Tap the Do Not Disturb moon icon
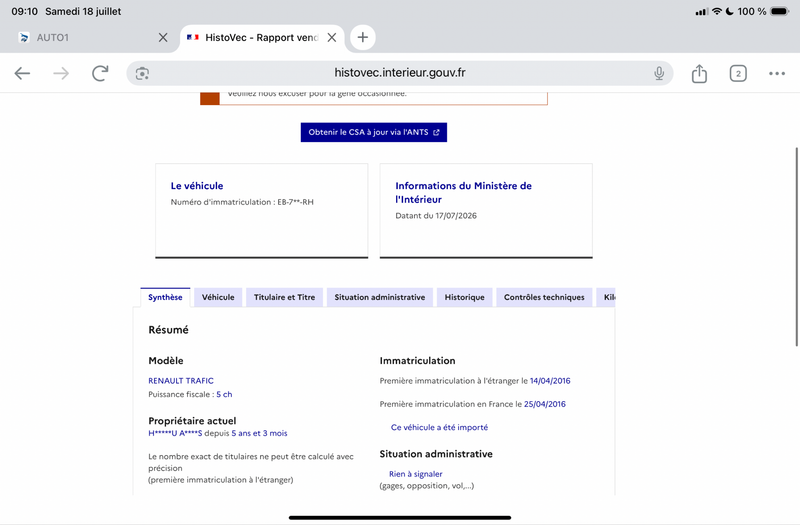 pyautogui.click(x=730, y=11)
